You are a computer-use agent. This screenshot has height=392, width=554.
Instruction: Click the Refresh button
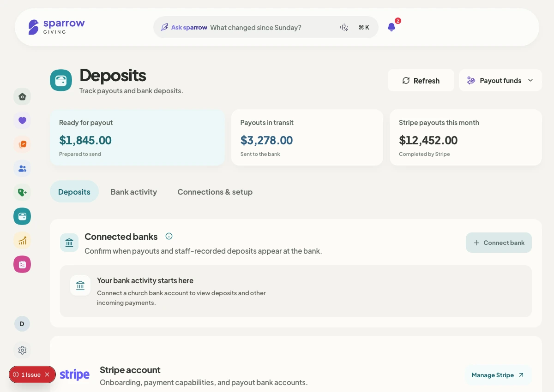tap(421, 80)
